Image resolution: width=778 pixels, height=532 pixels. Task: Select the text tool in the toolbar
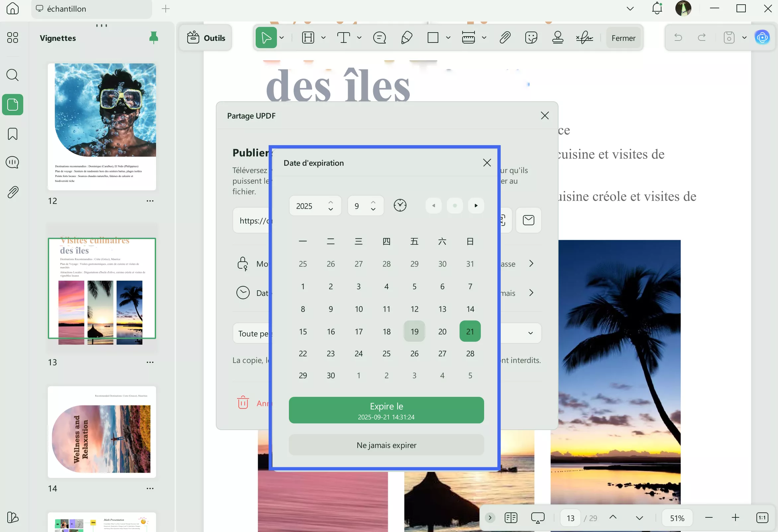344,38
